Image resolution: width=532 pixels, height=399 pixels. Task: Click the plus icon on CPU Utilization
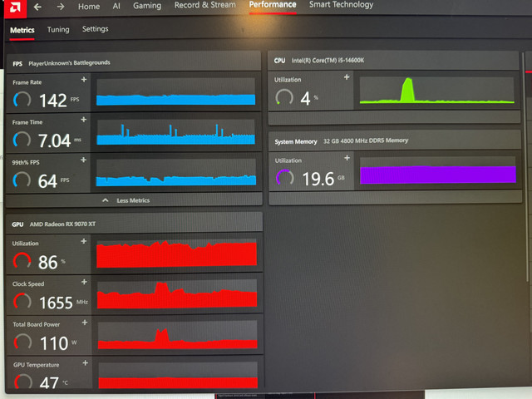click(347, 77)
